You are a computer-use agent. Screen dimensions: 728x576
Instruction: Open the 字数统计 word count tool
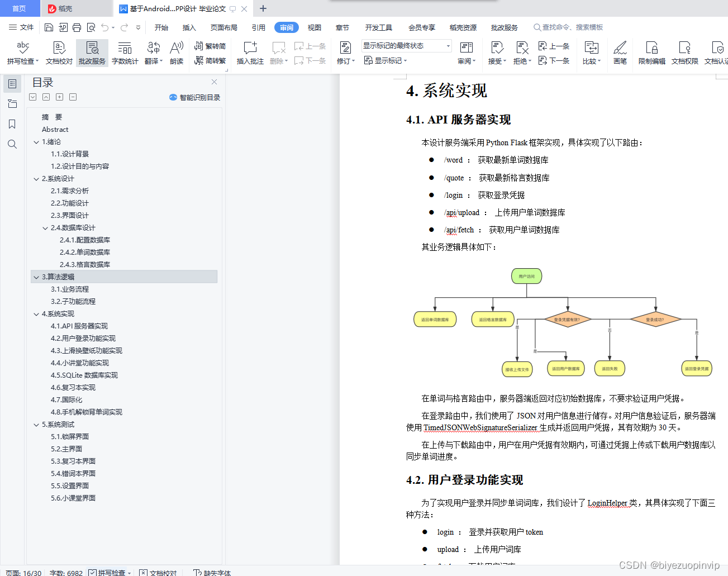tap(125, 53)
